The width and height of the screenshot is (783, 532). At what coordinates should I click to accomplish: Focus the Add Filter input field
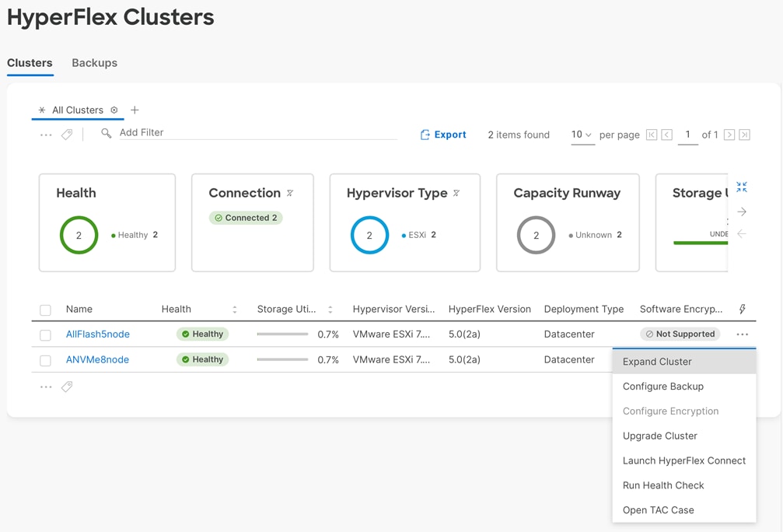click(258, 133)
